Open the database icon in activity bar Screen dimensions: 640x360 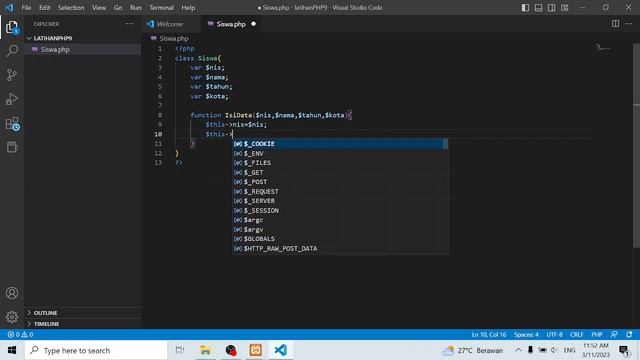[x=12, y=147]
